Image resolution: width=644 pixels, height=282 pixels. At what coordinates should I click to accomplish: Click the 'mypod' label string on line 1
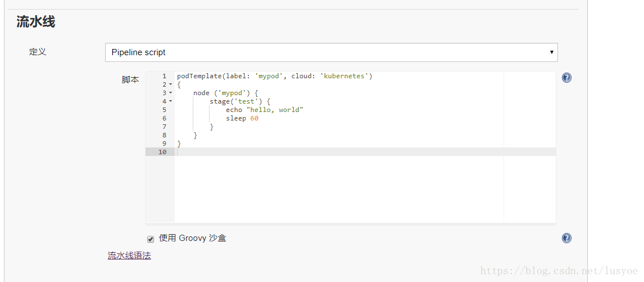coord(269,76)
